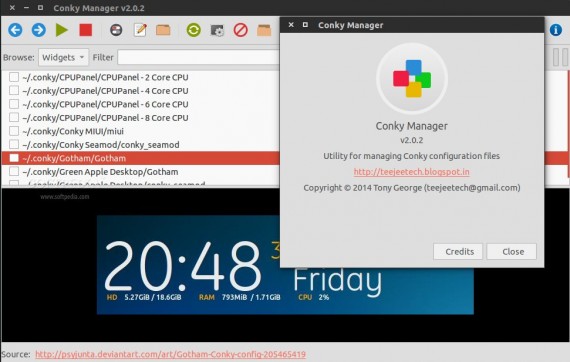Click the Credits button

point(458,252)
